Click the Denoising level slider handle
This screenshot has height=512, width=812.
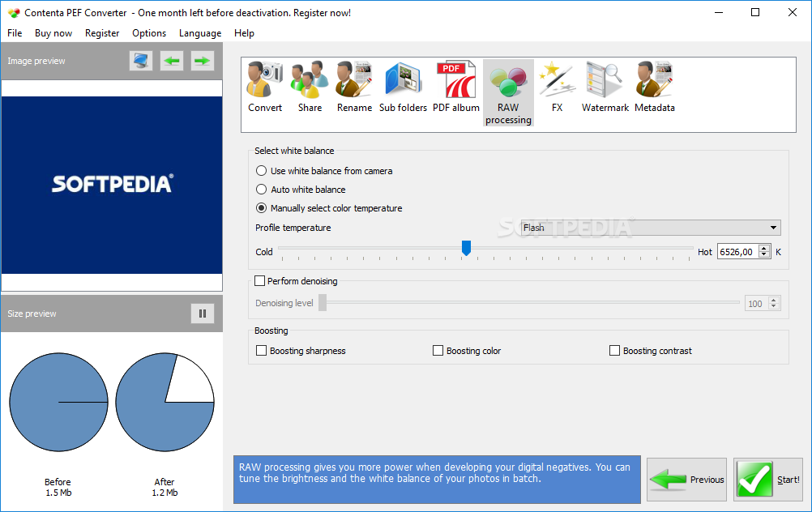[323, 303]
